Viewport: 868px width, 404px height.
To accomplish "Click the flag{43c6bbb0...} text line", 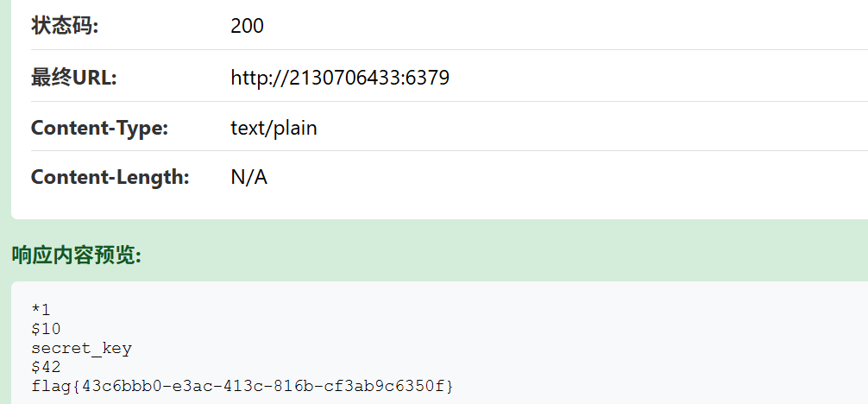I will point(242,385).
